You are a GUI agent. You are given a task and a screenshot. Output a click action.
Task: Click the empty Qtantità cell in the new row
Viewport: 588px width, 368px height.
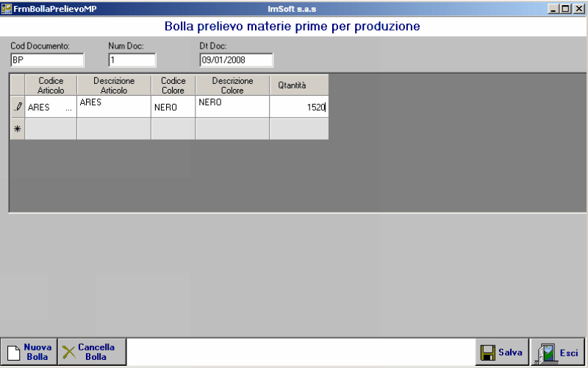pyautogui.click(x=299, y=129)
